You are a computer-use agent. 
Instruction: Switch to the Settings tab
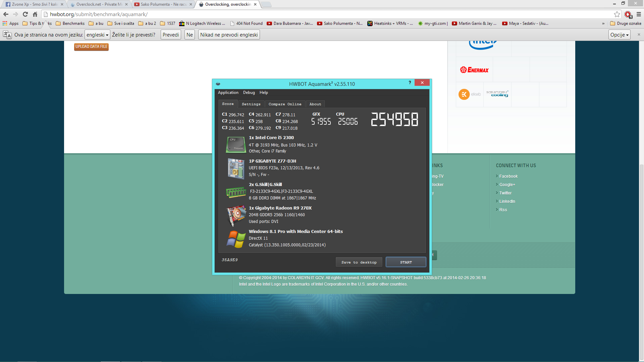click(251, 104)
